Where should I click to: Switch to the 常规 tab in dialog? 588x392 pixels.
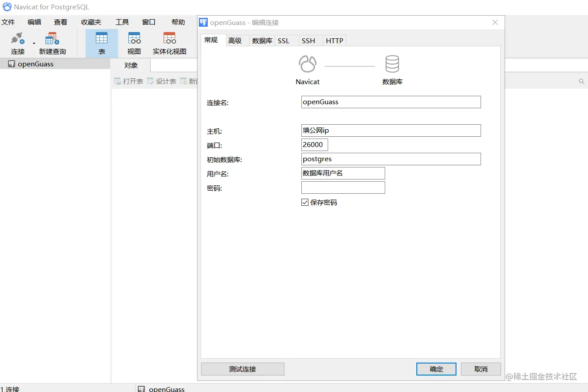[x=213, y=40]
